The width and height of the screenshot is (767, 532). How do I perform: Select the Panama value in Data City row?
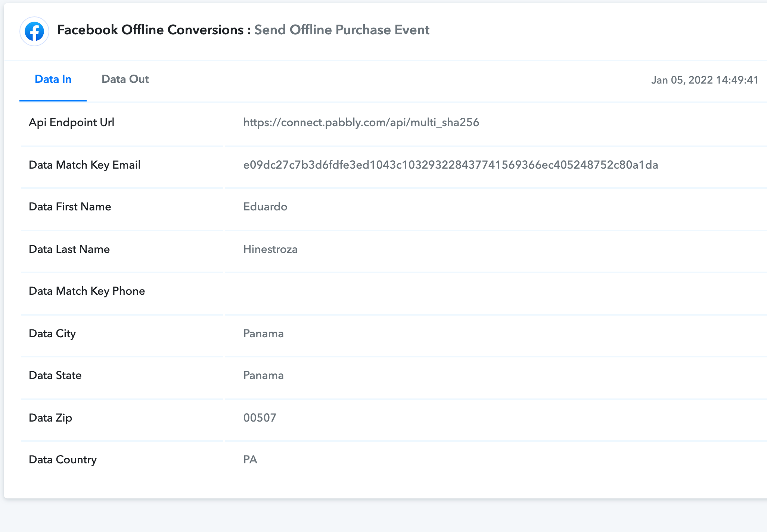(264, 334)
